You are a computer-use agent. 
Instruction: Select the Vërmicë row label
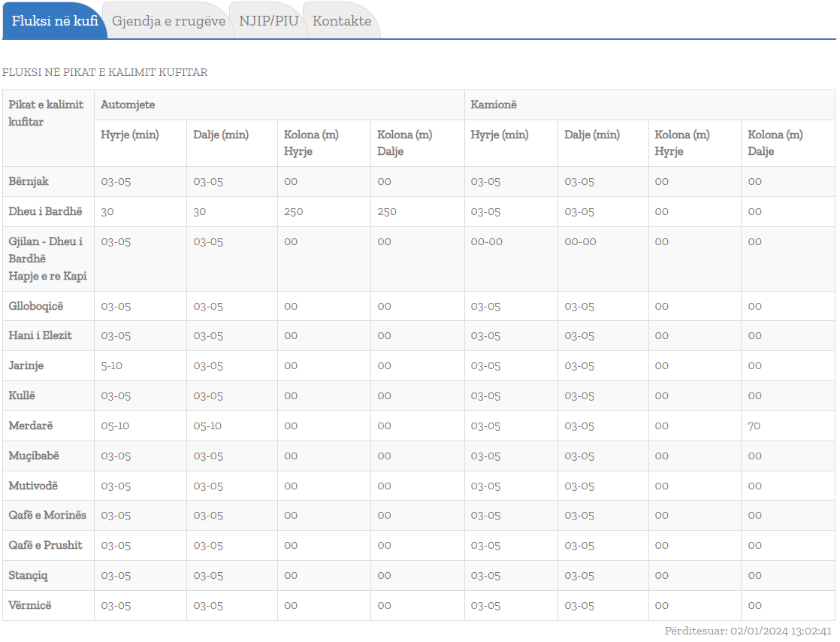click(30, 605)
